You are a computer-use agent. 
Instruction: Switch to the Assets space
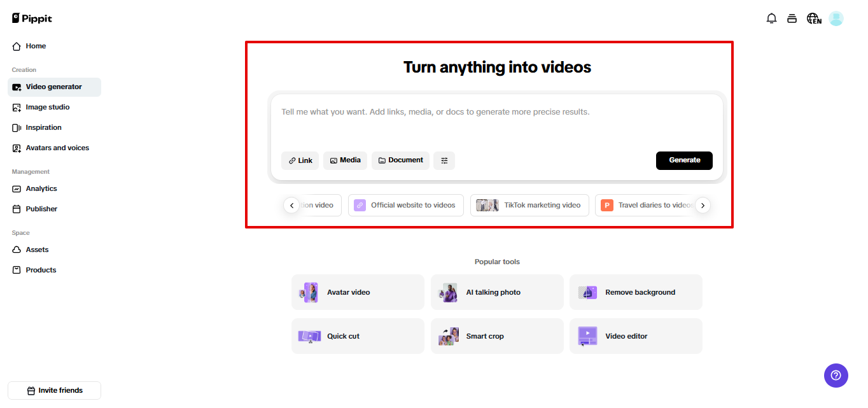point(36,250)
